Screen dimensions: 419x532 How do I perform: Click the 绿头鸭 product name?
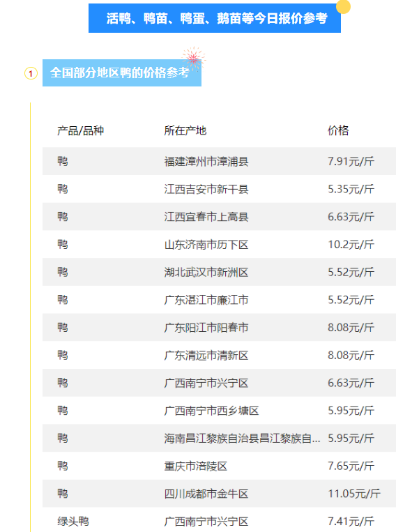click(x=73, y=522)
